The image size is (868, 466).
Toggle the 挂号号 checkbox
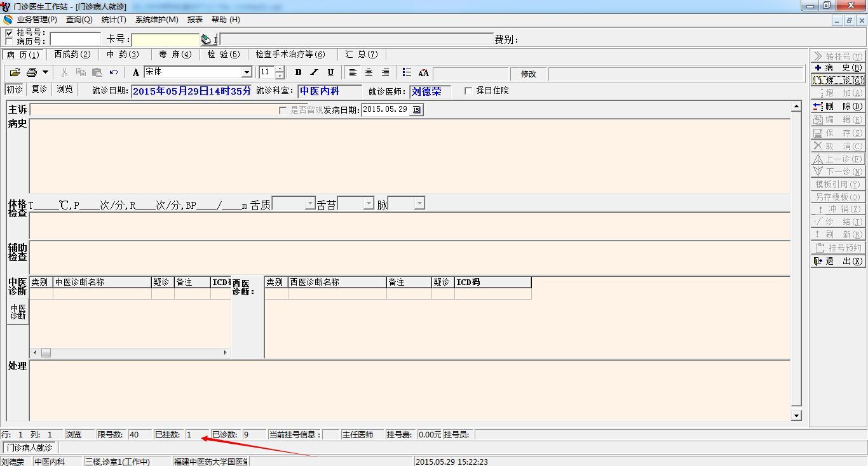pos(9,32)
